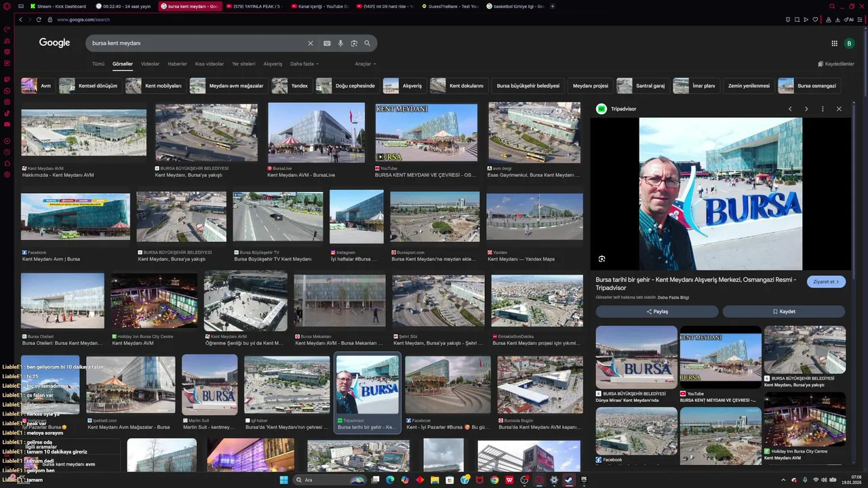Open 'Kaydedilenler' saved items link
868x488 pixels.
click(x=836, y=64)
